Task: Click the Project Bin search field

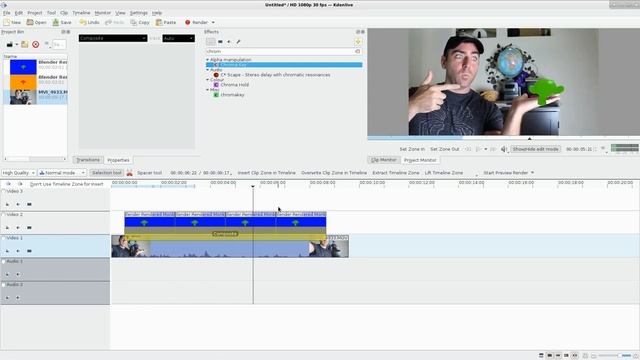Action: [x=59, y=44]
